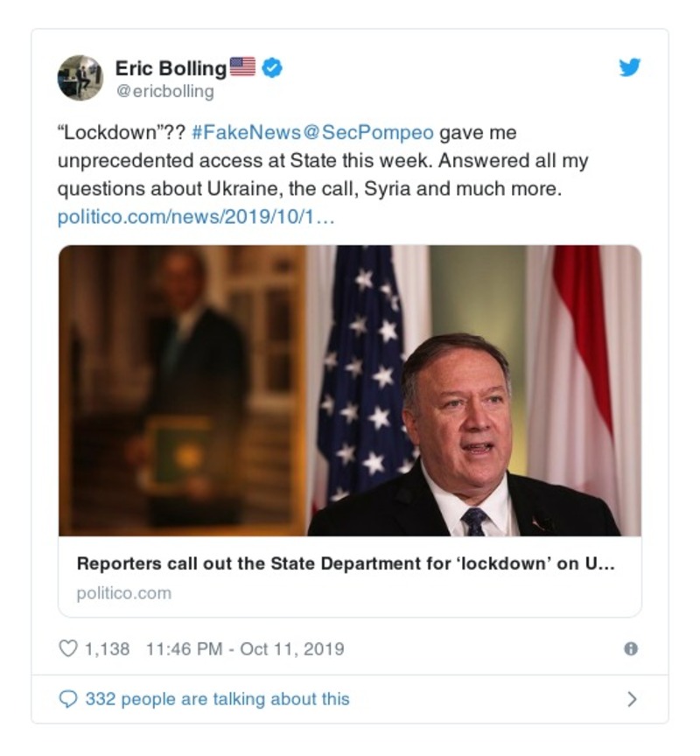Click the "Reporters call out the State Department" headline
Image resolution: width=700 pixels, height=756 pixels.
(346, 563)
